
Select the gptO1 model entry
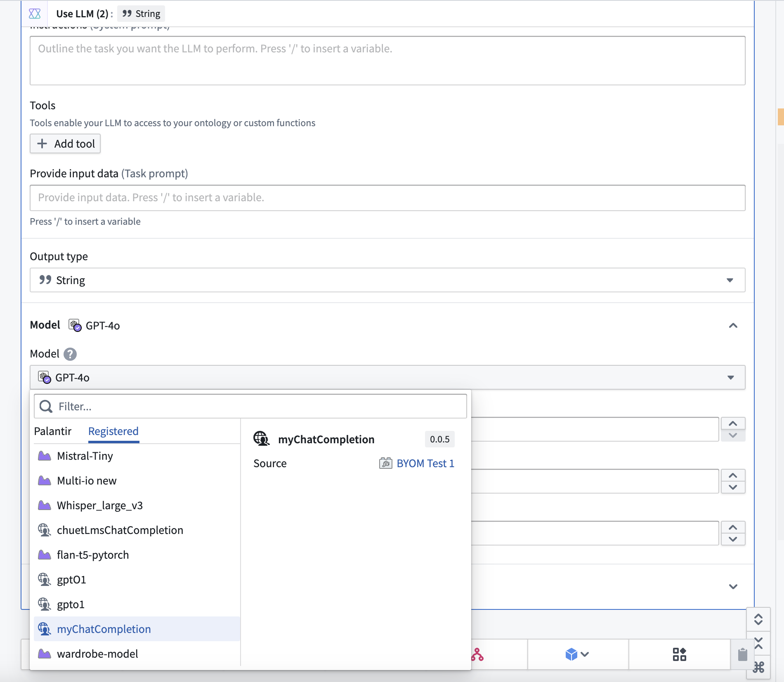137,579
